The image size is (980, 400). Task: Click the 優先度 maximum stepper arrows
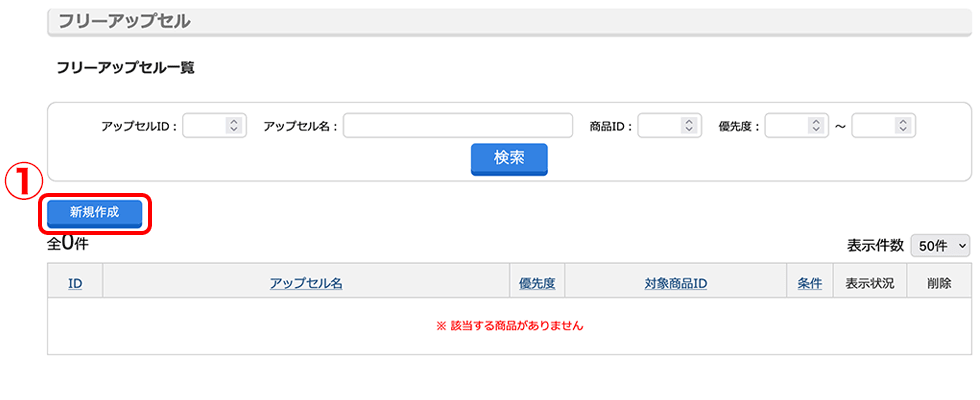click(902, 126)
